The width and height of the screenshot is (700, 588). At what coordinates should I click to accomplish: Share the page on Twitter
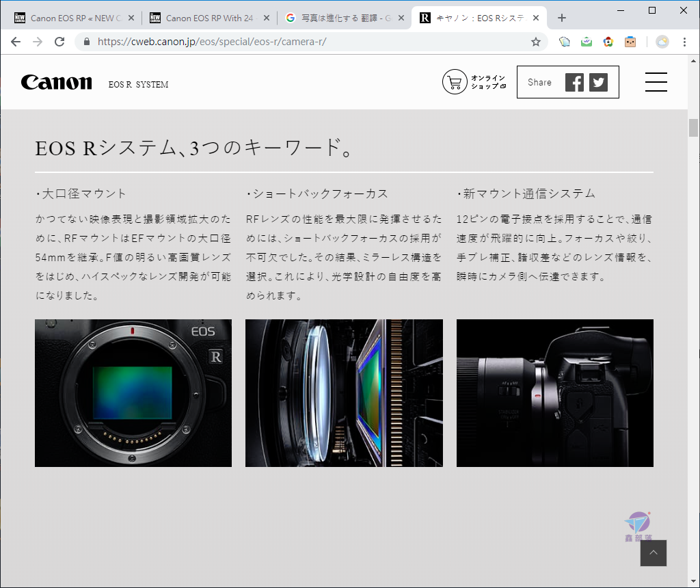(x=598, y=82)
